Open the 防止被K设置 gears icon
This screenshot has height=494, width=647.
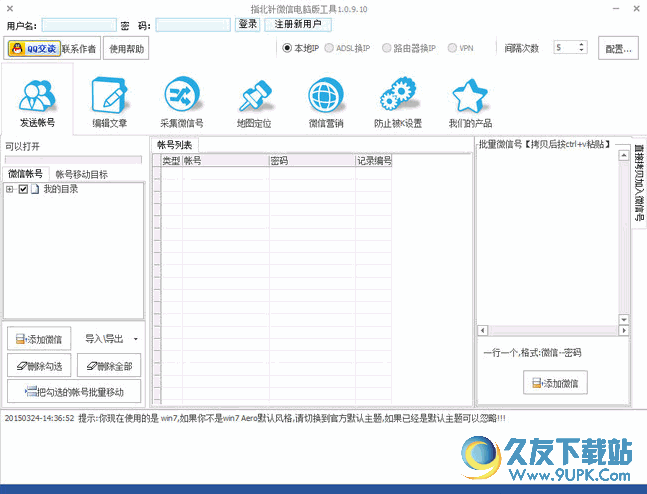(x=398, y=94)
